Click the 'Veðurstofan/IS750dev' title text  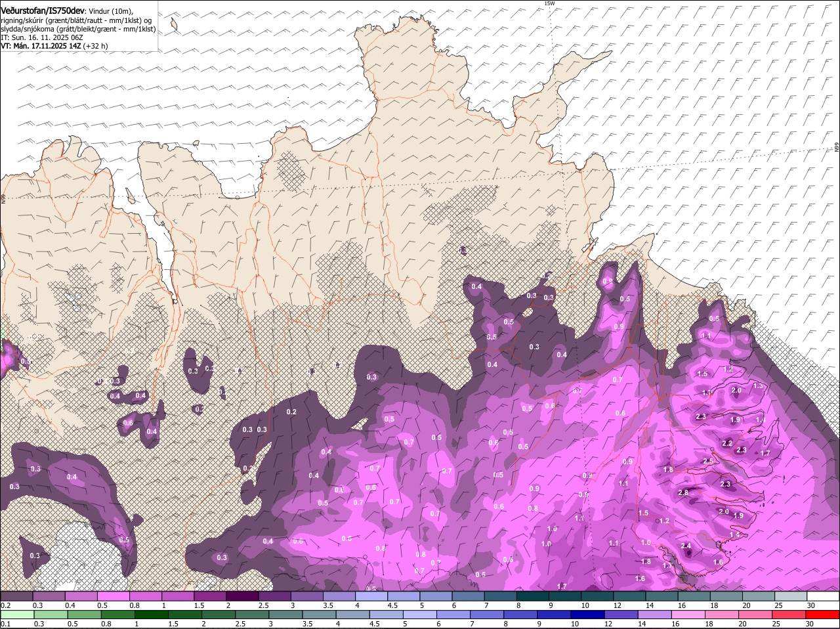(x=43, y=11)
